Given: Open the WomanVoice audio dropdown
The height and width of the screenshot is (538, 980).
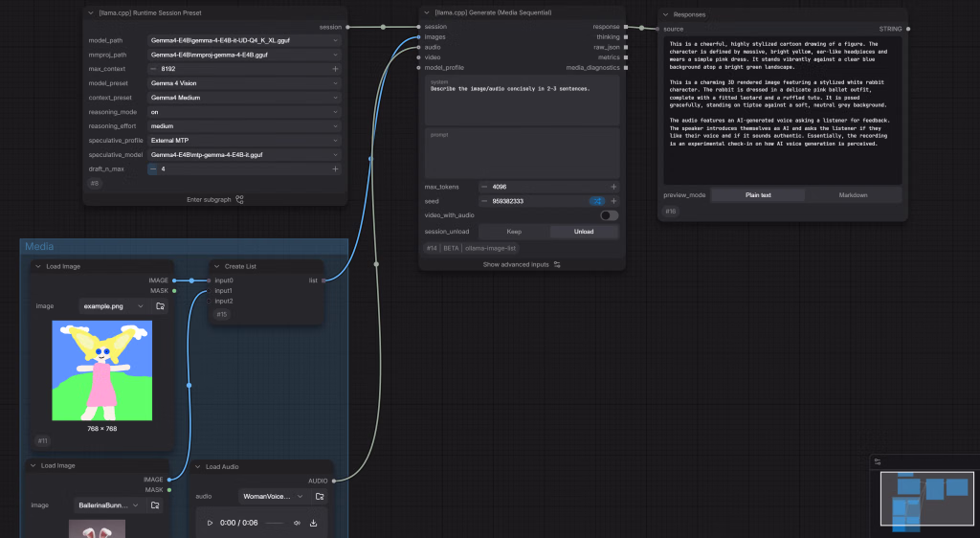Looking at the screenshot, I should pyautogui.click(x=273, y=497).
